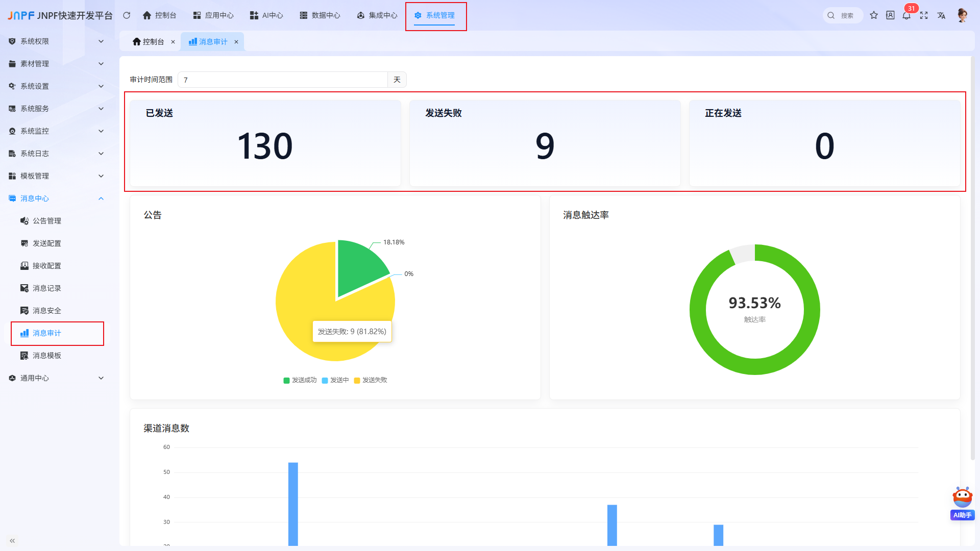Click the 正在发送 card showing 0

pos(825,143)
